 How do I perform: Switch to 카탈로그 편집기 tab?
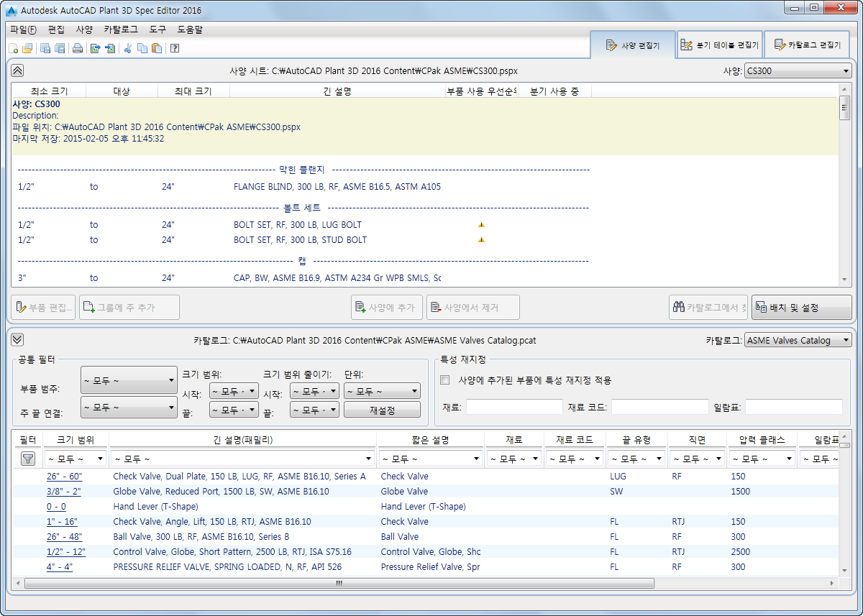(x=807, y=45)
